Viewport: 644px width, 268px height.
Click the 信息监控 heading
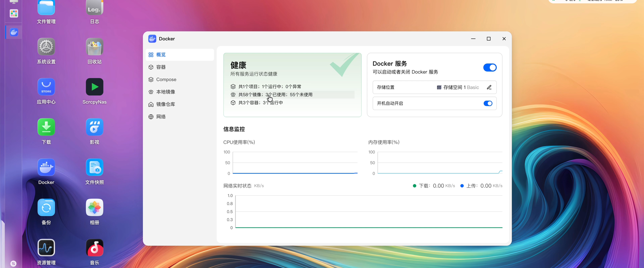(234, 129)
